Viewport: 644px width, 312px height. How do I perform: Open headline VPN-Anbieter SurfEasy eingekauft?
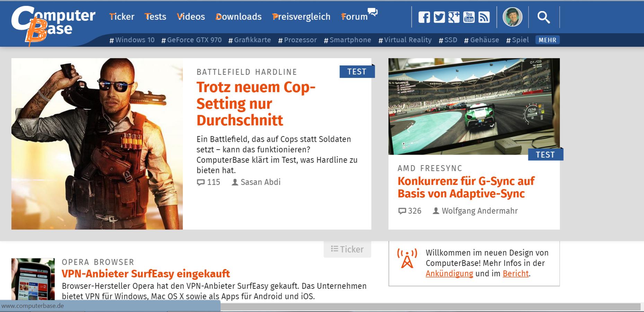(x=145, y=274)
